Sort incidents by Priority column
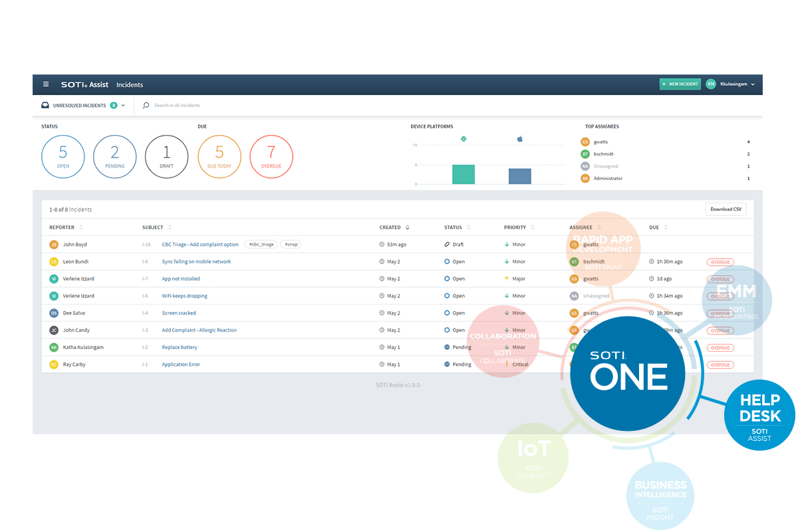798x532 pixels. pos(519,227)
